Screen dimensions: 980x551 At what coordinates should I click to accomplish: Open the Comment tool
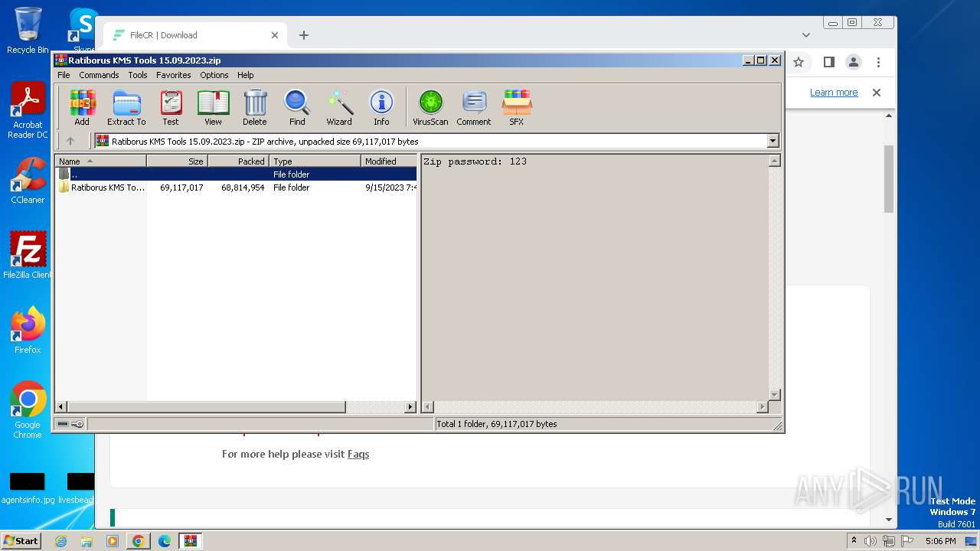[474, 107]
